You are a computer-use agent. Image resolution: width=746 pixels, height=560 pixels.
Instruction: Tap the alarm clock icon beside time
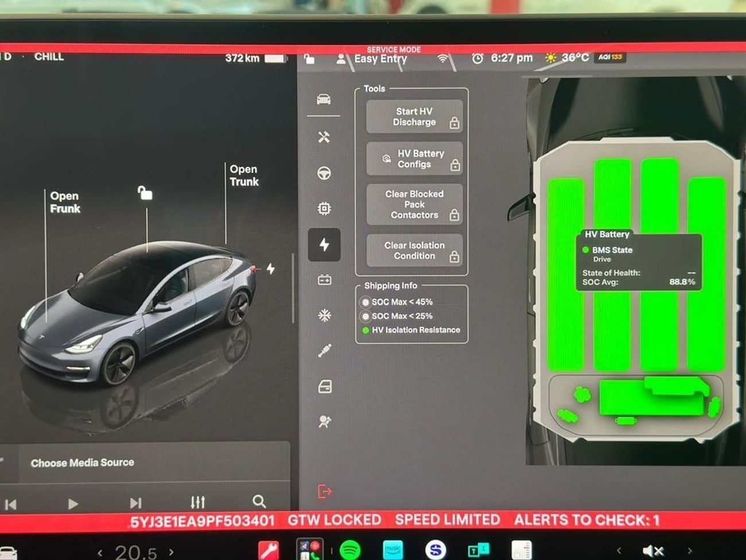click(477, 59)
